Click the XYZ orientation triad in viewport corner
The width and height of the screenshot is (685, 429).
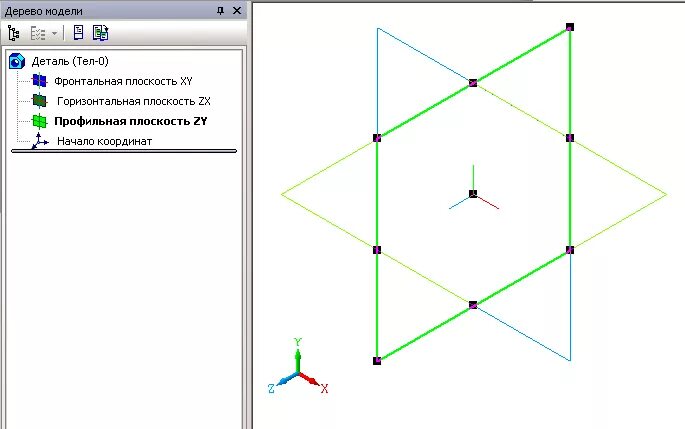pos(298,366)
